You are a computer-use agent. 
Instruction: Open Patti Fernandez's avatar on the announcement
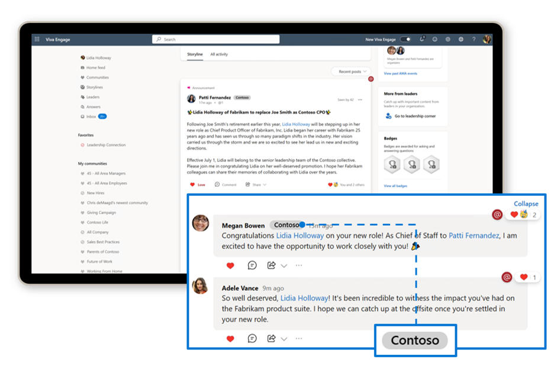click(x=192, y=99)
